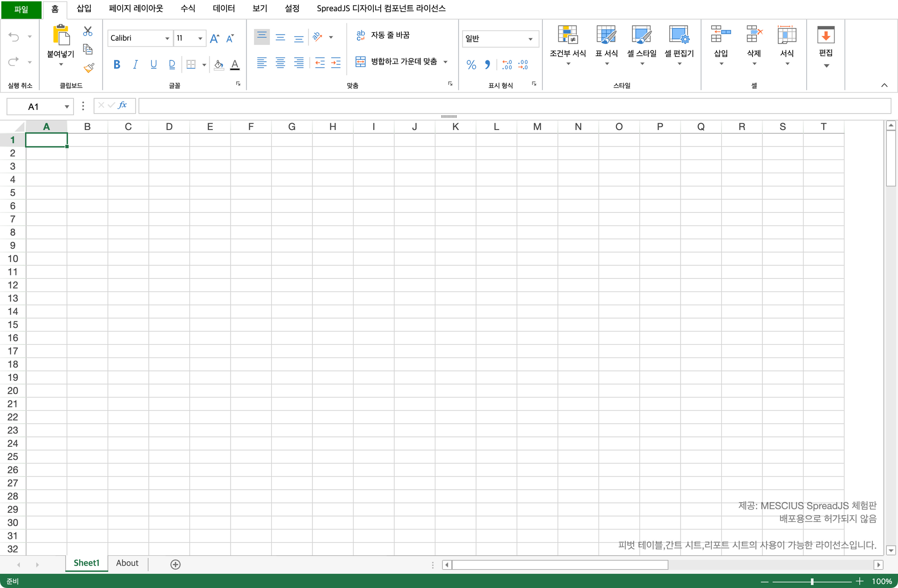
Task: Click inside the formula bar
Action: click(x=514, y=106)
